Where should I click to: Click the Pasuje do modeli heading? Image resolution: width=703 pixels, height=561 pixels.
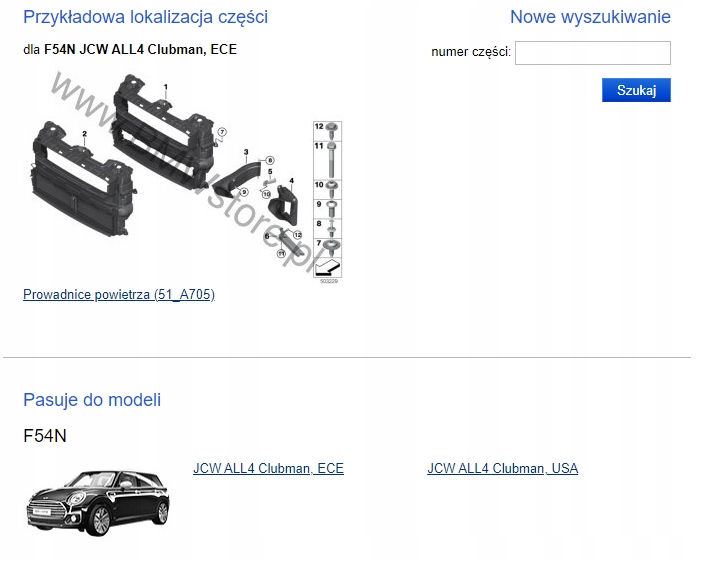92,400
